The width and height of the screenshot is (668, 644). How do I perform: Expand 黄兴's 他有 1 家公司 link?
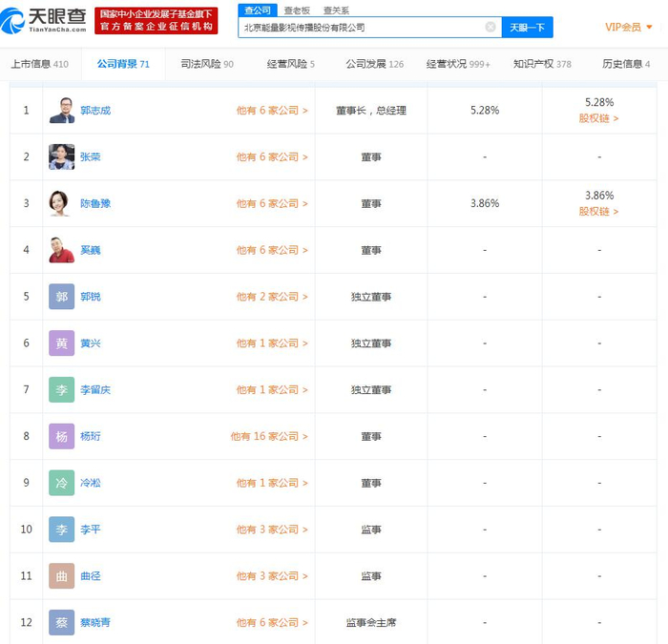pos(272,343)
